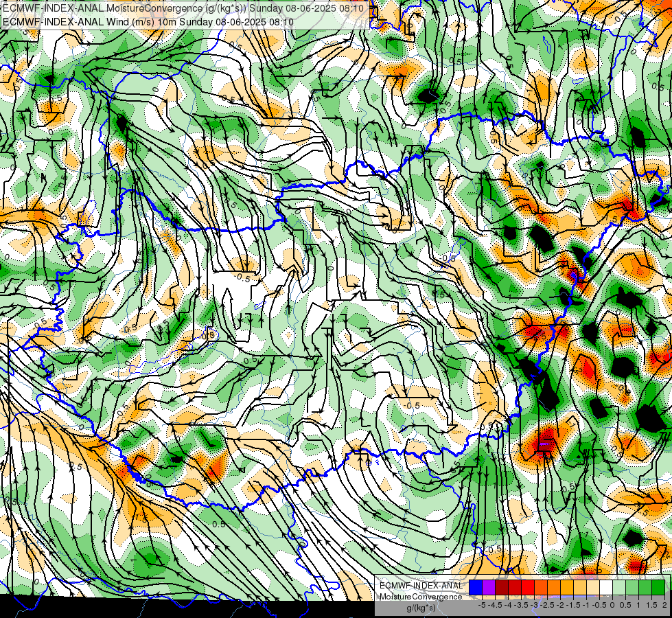672x618 pixels.
Task: Click the Wind (m/s) 10m title line
Action: (148, 21)
